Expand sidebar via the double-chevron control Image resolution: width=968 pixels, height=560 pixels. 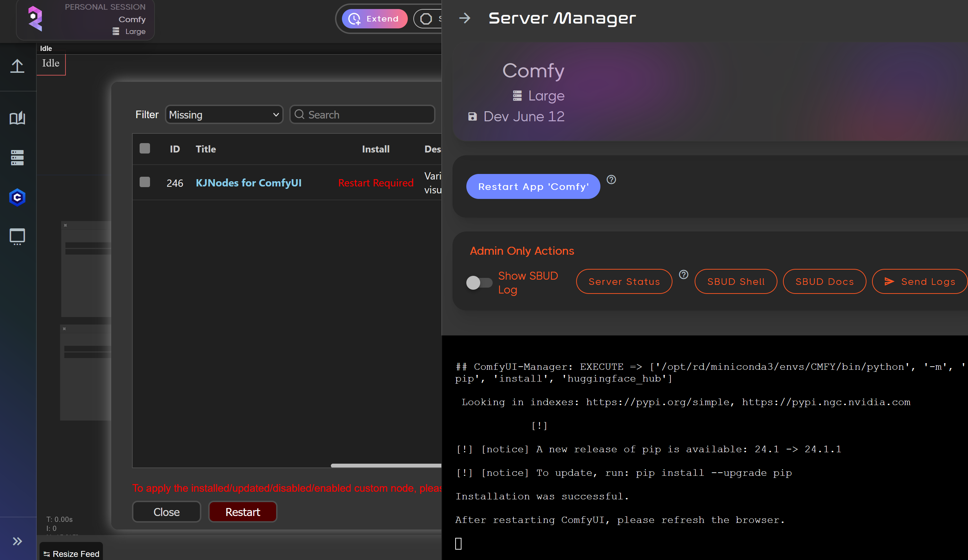[17, 542]
